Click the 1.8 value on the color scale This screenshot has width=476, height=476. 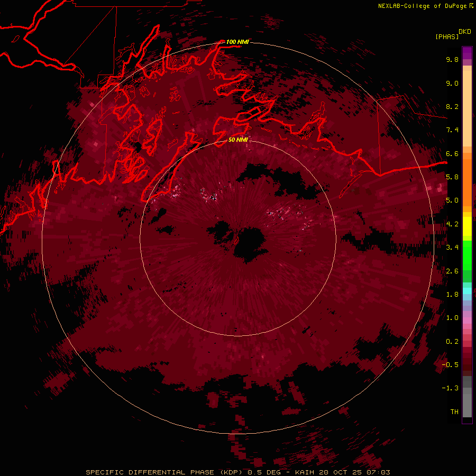pos(452,295)
